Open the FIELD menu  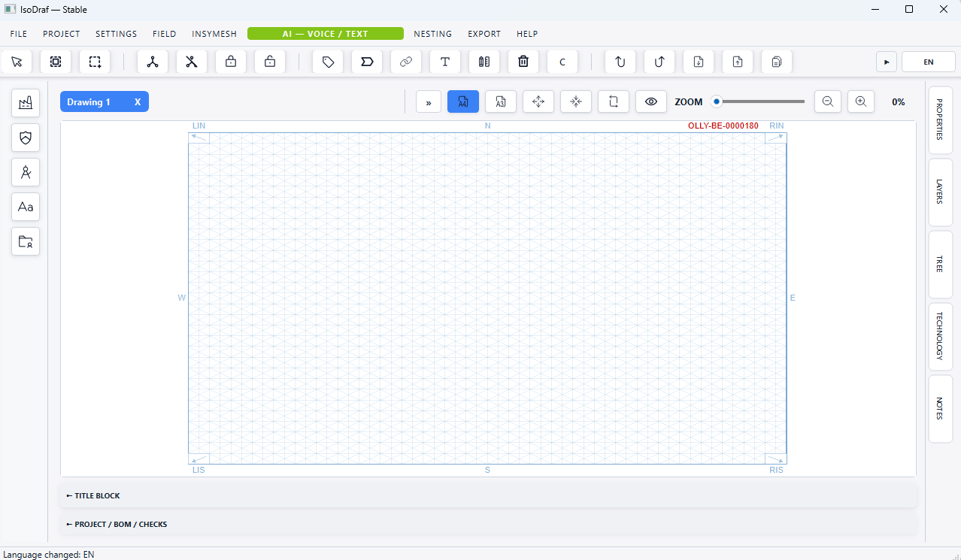pyautogui.click(x=165, y=34)
